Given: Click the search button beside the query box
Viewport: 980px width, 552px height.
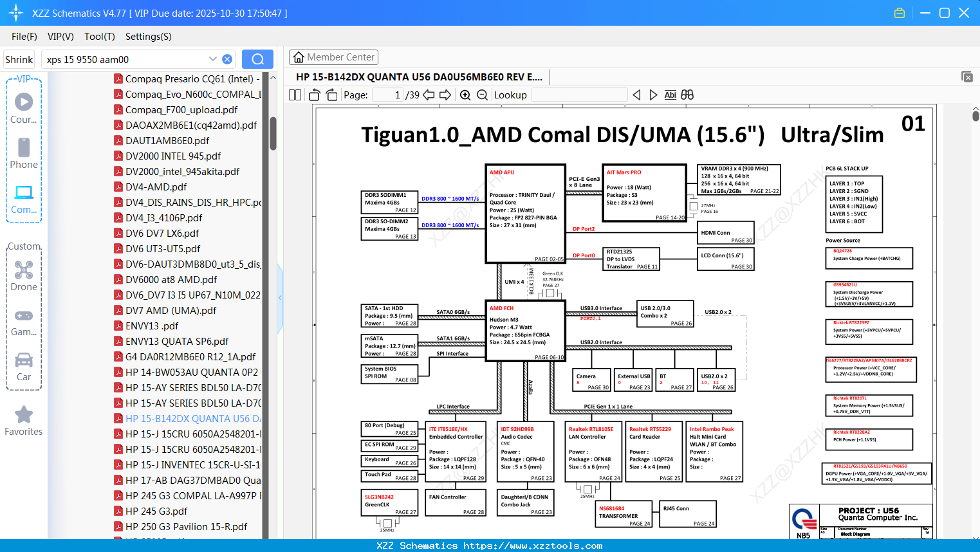Looking at the screenshot, I should [257, 59].
